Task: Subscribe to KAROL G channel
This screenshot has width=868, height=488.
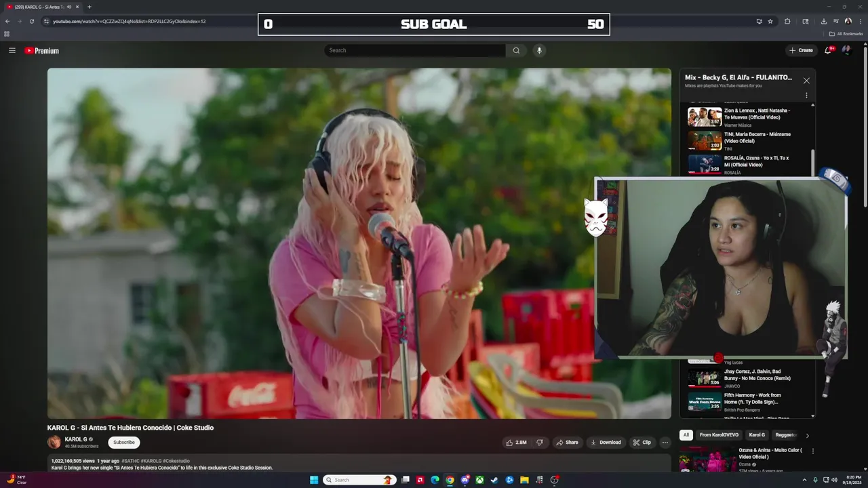Action: click(x=123, y=443)
